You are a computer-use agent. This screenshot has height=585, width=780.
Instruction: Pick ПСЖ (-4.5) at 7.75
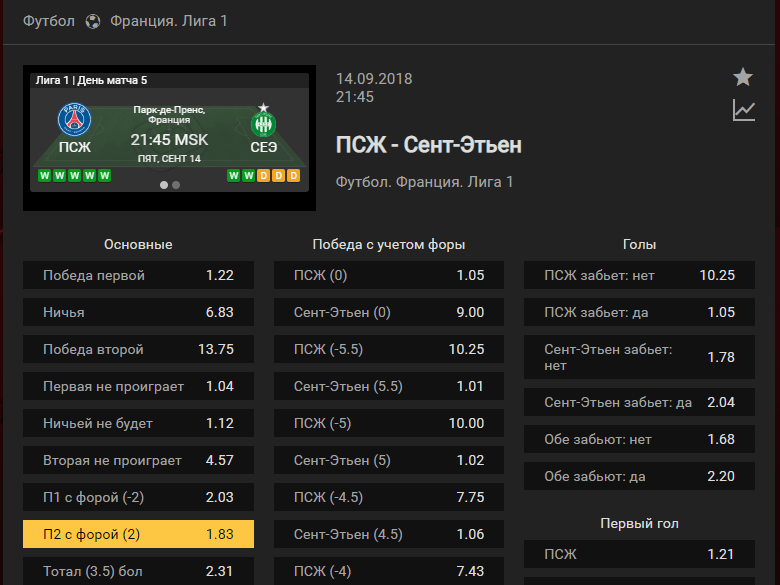point(389,497)
